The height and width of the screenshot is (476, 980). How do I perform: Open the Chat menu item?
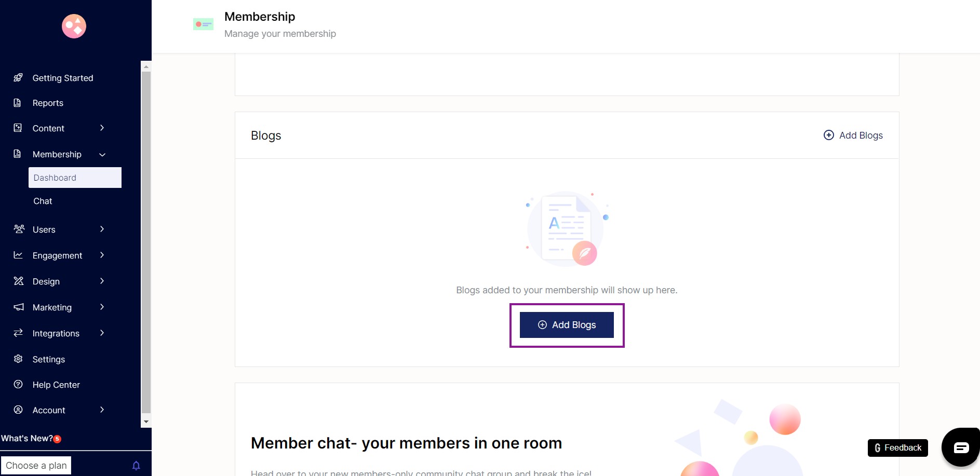(43, 201)
